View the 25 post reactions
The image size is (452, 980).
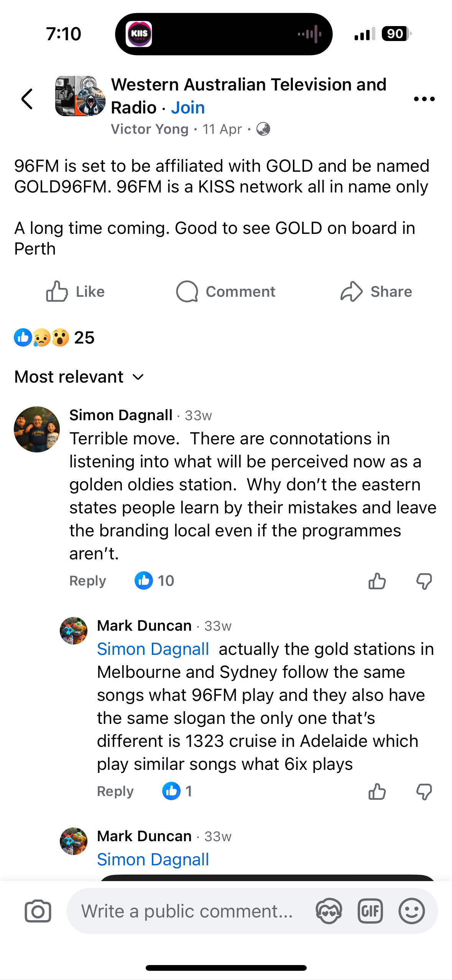[54, 338]
